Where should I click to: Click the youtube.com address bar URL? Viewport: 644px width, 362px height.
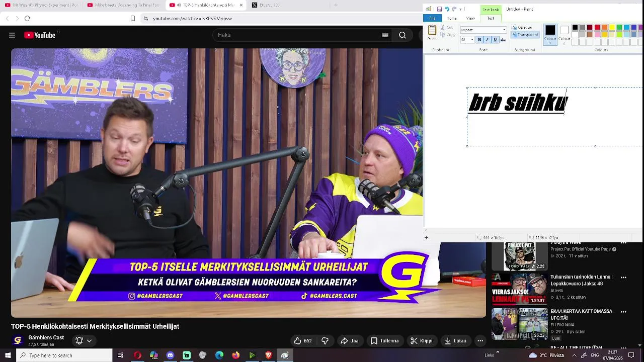point(192,19)
